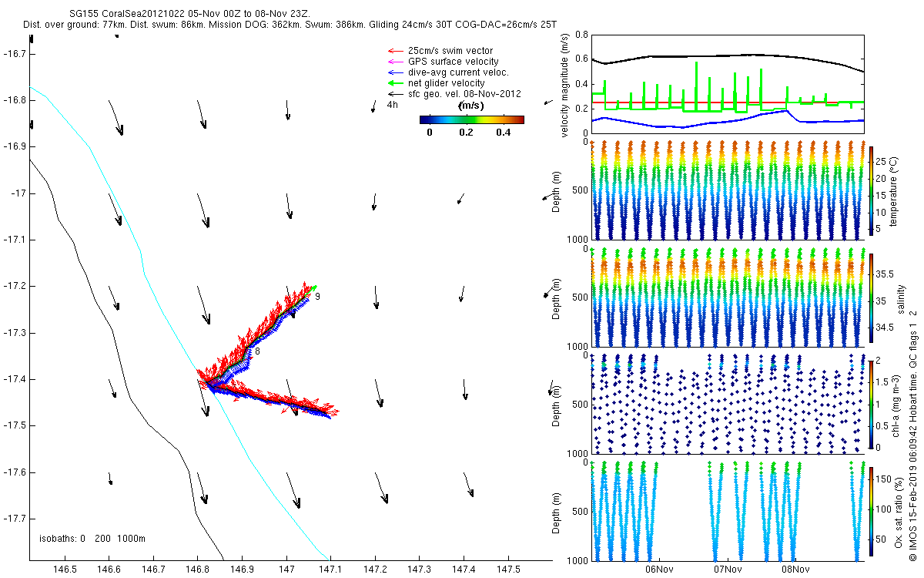Viewport: 924px width, 578px height.
Task: Click the '(m/s)' label above the velocity colorbar
Action: coord(471,106)
